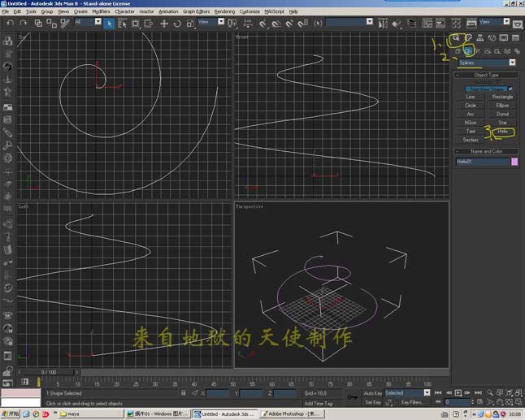The height and width of the screenshot is (420, 525).
Task: Open the pink object color swatch
Action: pyautogui.click(x=514, y=162)
